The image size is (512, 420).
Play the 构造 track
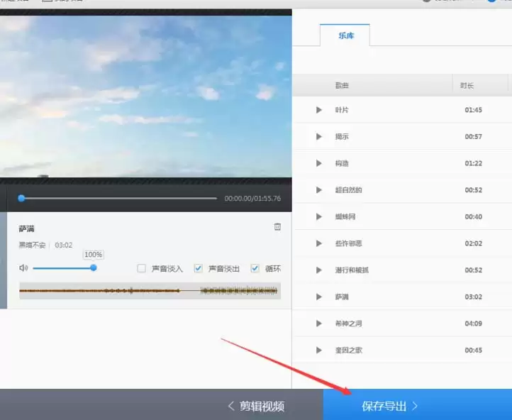point(319,163)
